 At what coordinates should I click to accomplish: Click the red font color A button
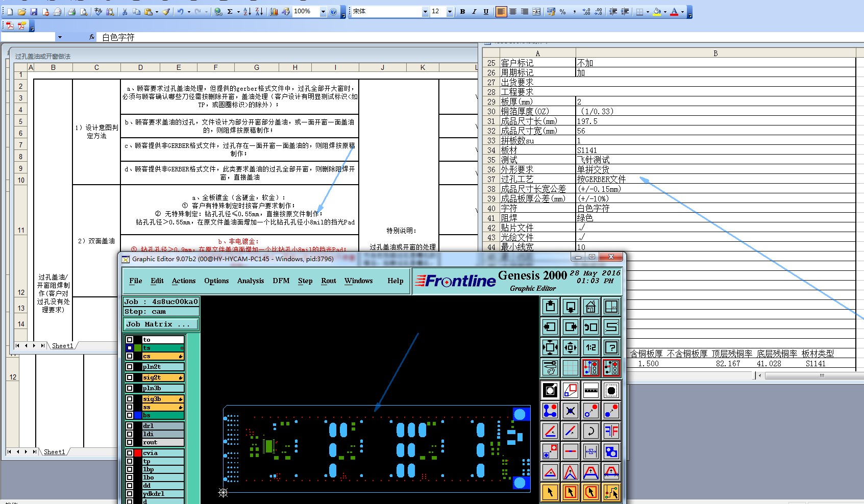674,12
